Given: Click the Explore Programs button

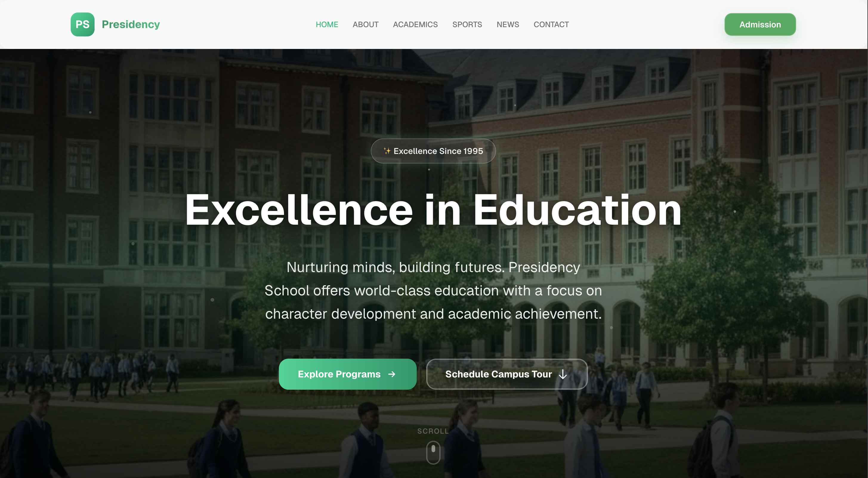Looking at the screenshot, I should click(x=347, y=374).
